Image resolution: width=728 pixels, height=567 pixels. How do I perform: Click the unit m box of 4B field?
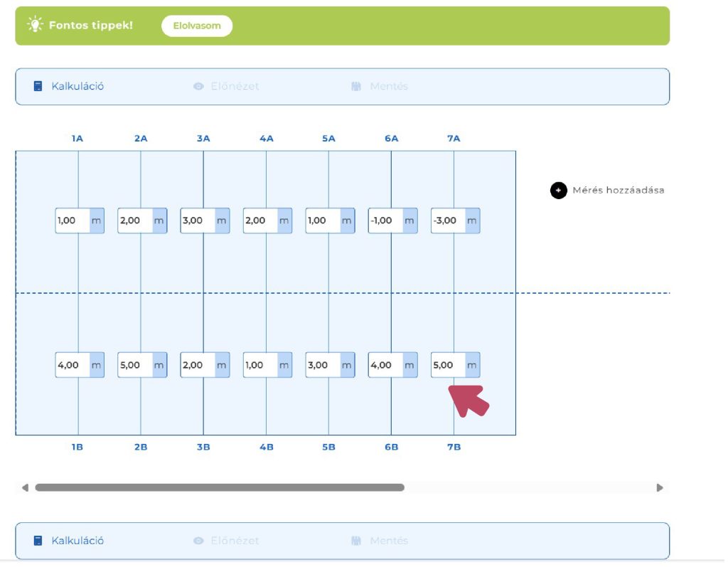click(x=284, y=365)
